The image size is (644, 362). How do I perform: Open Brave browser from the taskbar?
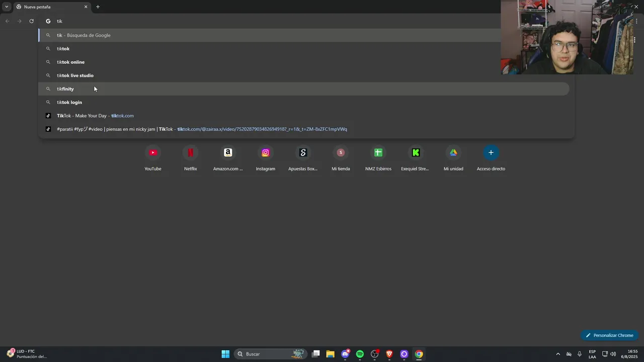389,354
